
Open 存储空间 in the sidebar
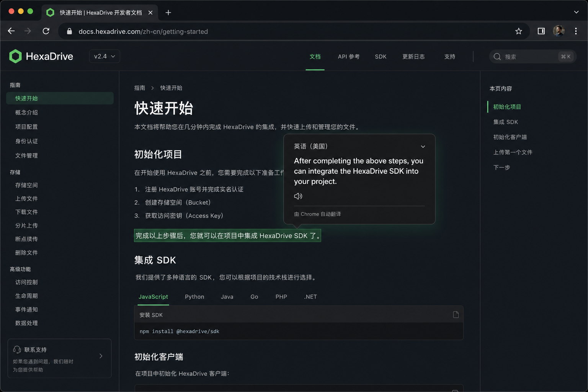pos(26,185)
